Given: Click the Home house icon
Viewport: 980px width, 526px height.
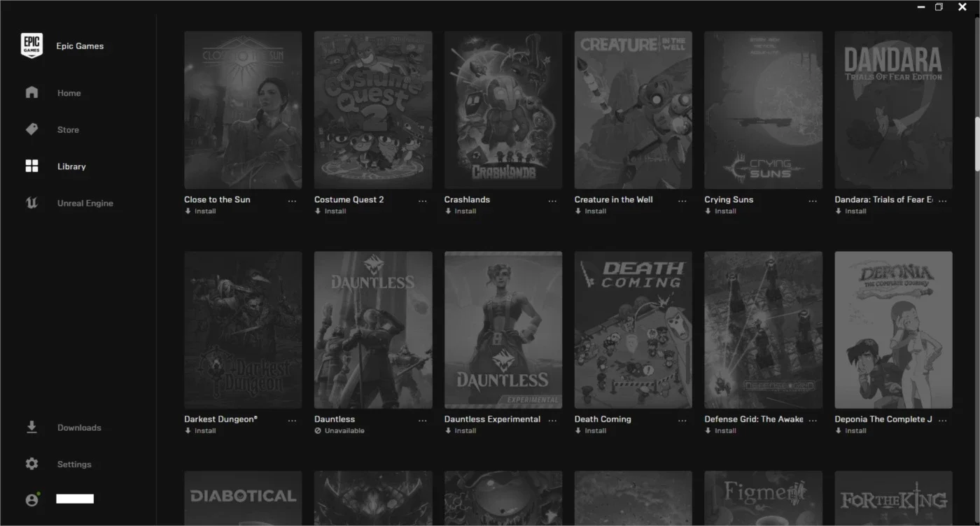Looking at the screenshot, I should (31, 92).
